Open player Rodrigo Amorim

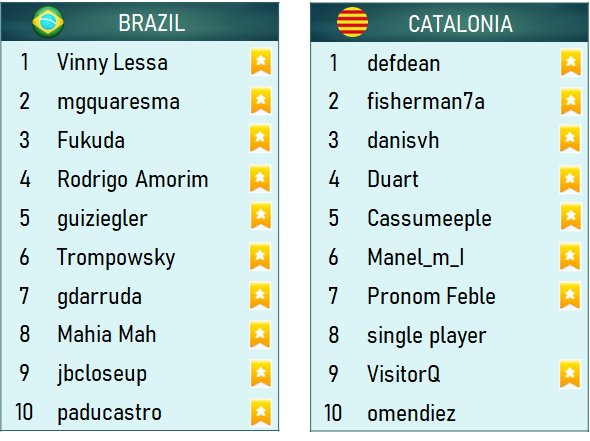[133, 179]
